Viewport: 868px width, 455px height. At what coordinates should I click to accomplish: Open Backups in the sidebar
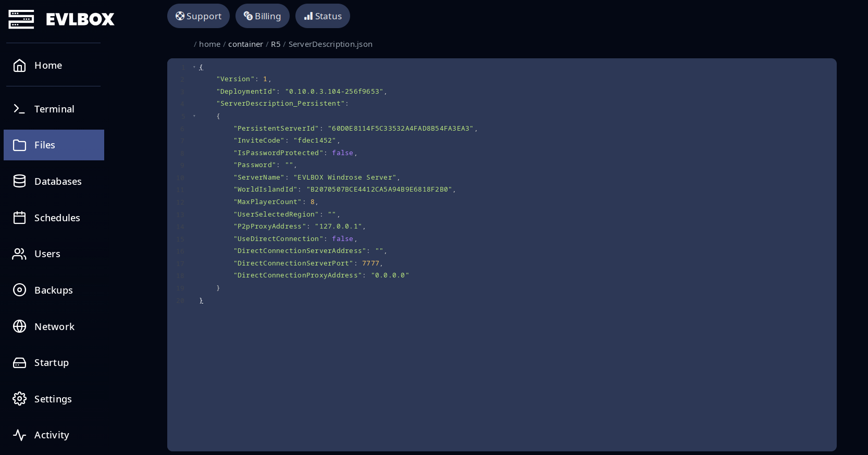54,290
